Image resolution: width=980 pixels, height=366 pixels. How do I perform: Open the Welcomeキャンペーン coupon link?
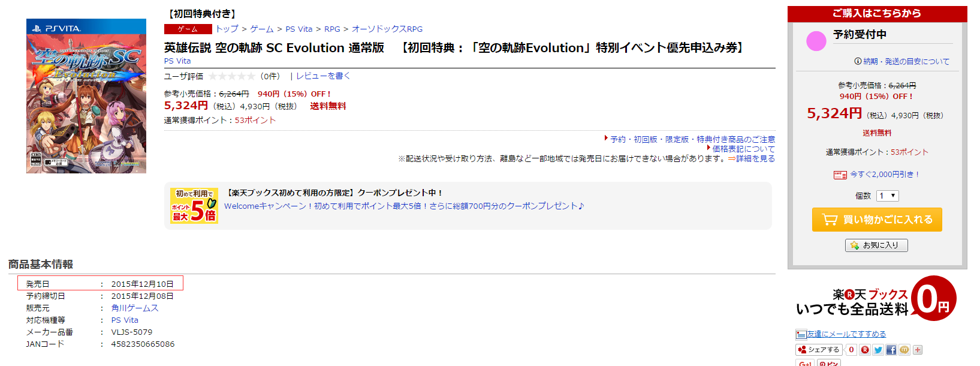point(404,206)
